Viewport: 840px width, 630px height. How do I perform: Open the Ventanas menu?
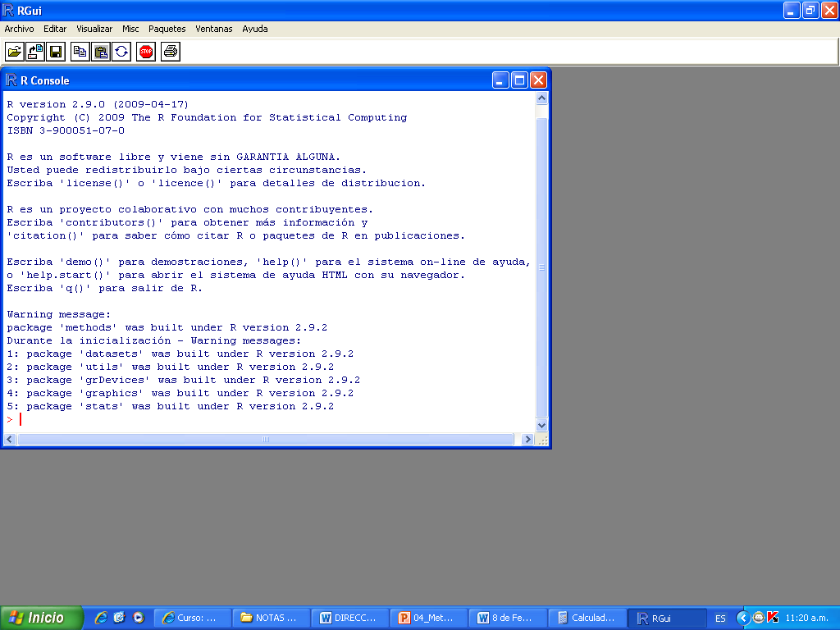[214, 29]
